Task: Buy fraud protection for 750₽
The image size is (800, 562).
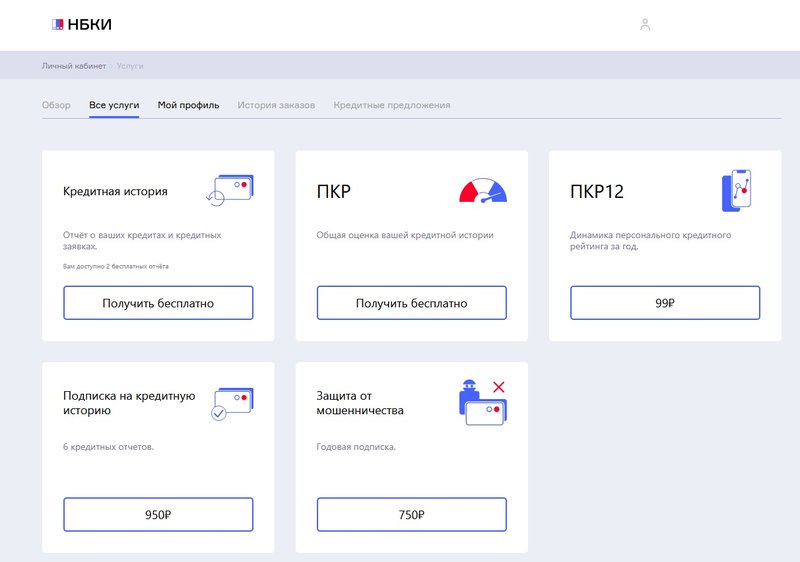Action: coord(412,515)
